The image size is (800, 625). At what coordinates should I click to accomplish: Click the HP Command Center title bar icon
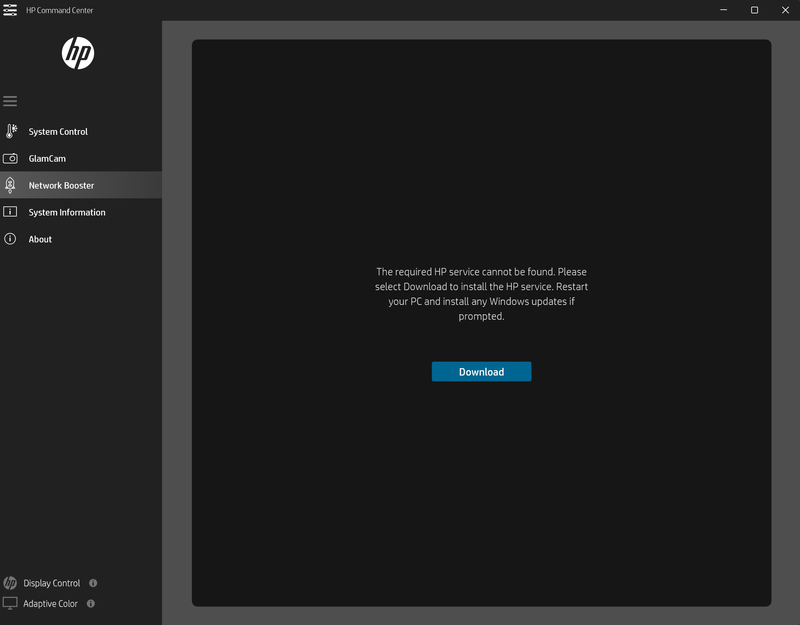(x=10, y=10)
